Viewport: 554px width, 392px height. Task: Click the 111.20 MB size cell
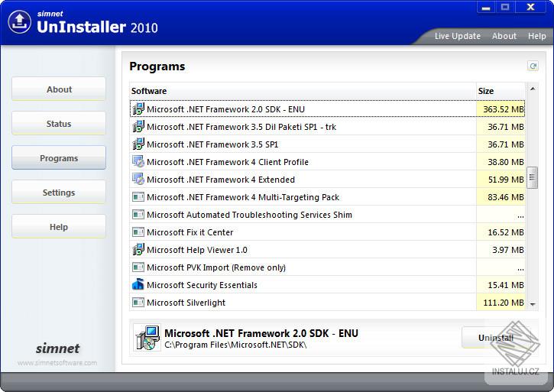point(501,303)
